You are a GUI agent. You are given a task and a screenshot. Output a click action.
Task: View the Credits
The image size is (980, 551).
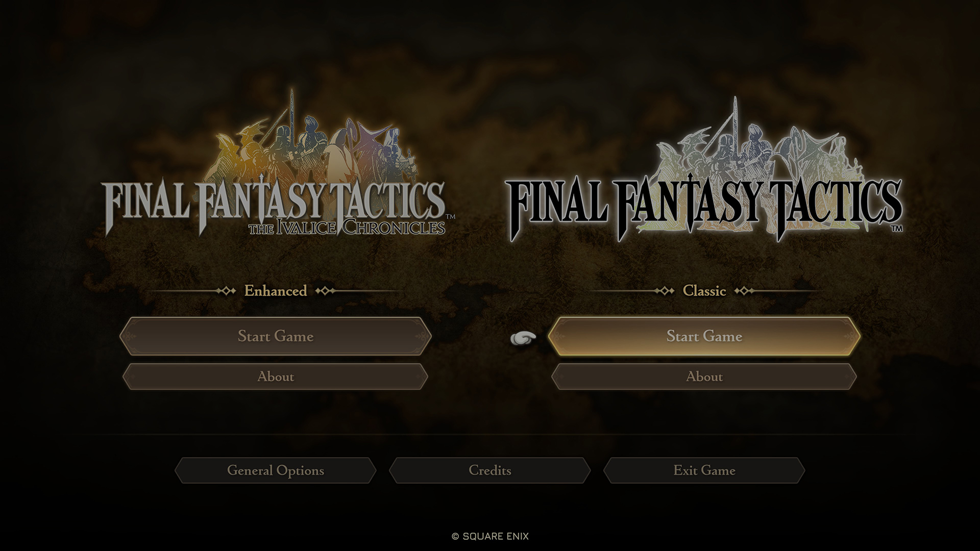(x=490, y=470)
